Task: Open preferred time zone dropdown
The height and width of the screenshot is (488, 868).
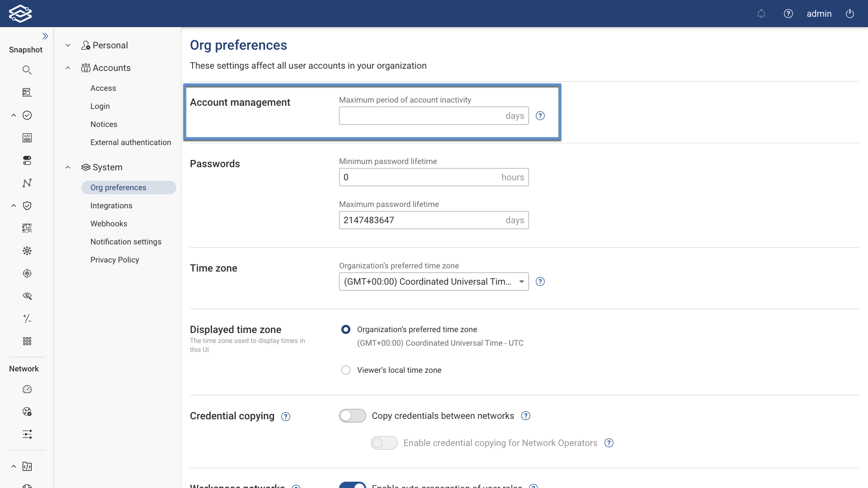Action: click(434, 282)
